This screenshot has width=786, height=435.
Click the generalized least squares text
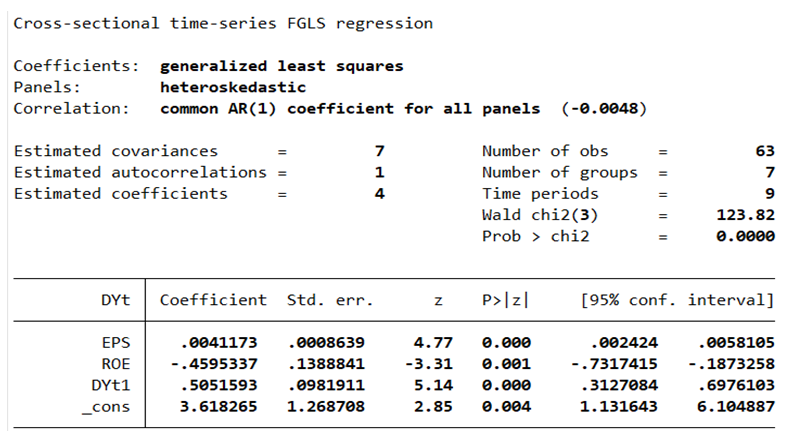[281, 66]
